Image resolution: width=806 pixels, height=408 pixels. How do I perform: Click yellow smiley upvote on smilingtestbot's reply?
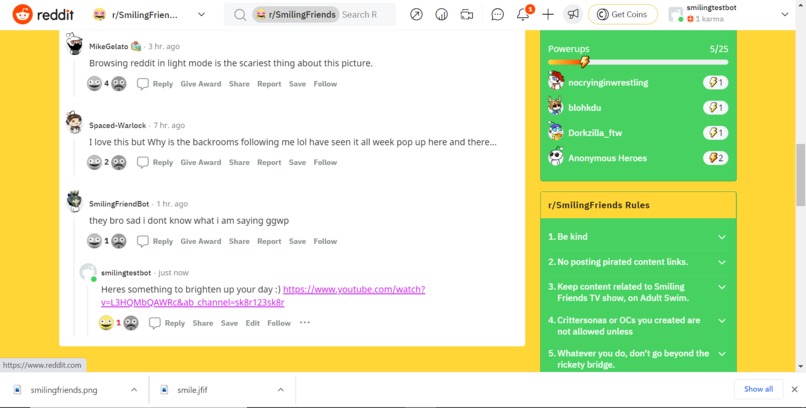click(106, 323)
